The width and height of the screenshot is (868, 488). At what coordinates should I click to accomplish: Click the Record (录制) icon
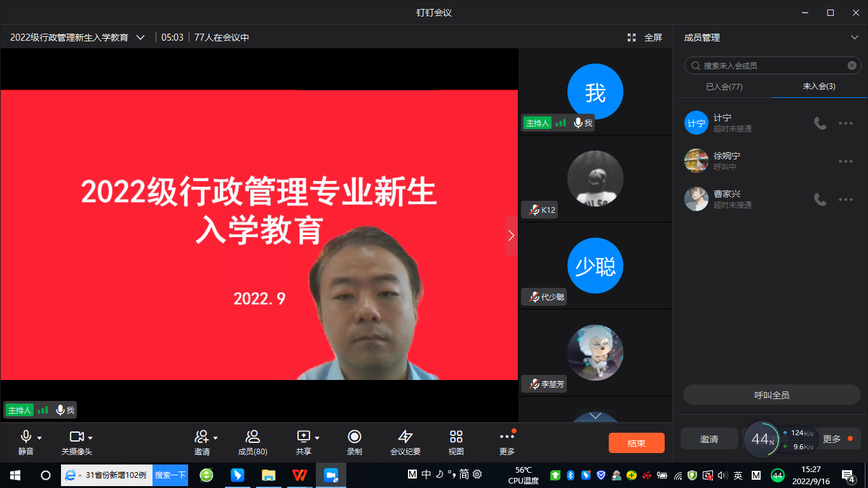click(355, 437)
